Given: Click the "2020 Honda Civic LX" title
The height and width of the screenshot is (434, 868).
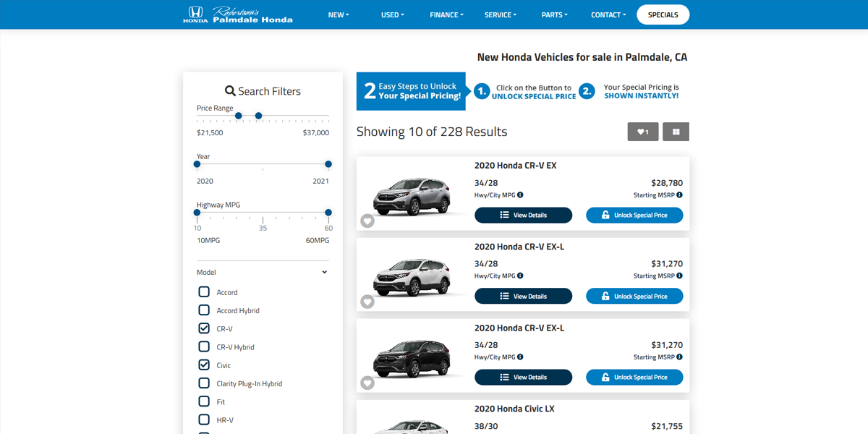Looking at the screenshot, I should pyautogui.click(x=514, y=409).
